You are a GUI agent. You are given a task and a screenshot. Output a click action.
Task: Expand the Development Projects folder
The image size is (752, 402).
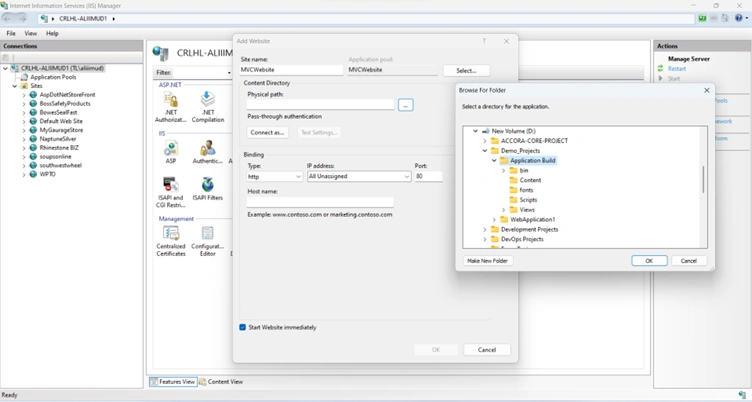tap(484, 229)
